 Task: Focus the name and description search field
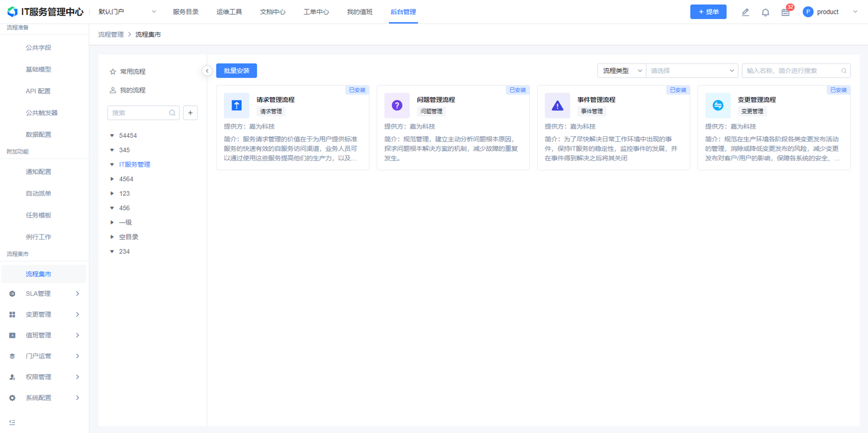(792, 71)
